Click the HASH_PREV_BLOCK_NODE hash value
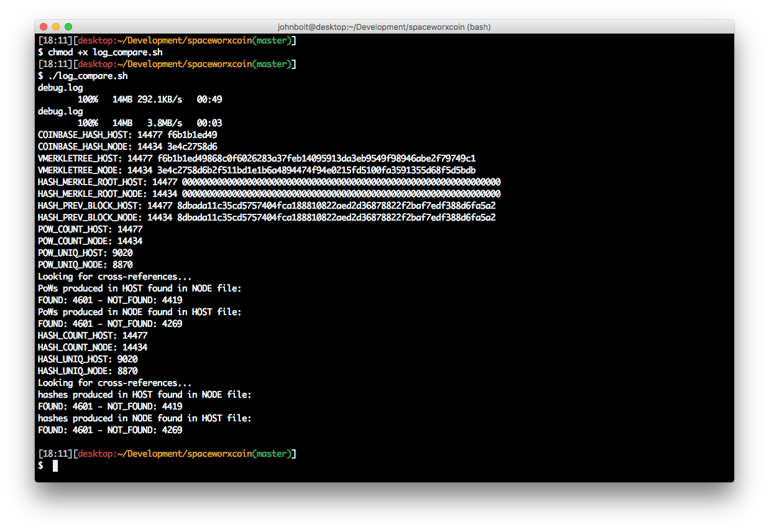Screen dimensions: 769x532 point(336,217)
